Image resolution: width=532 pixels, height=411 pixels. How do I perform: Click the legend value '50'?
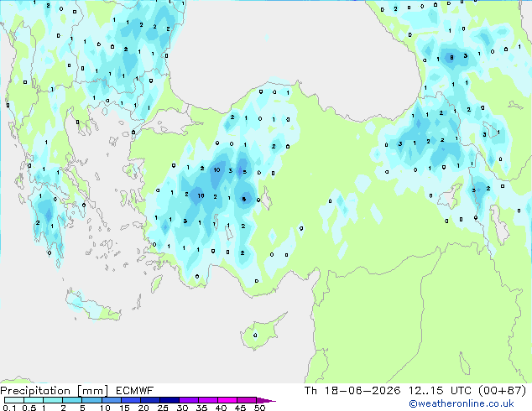coord(259,408)
